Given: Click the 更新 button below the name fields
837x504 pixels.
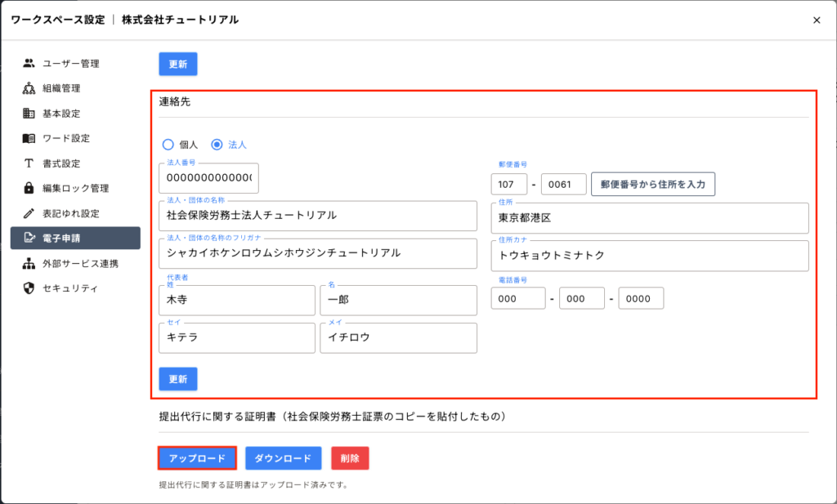Looking at the screenshot, I should click(177, 379).
